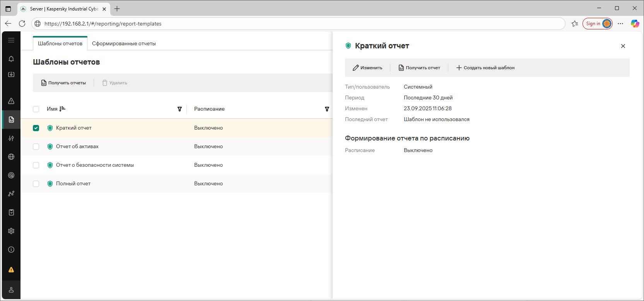
Task: Switch to Сформированные отчеты tab
Action: 124,44
